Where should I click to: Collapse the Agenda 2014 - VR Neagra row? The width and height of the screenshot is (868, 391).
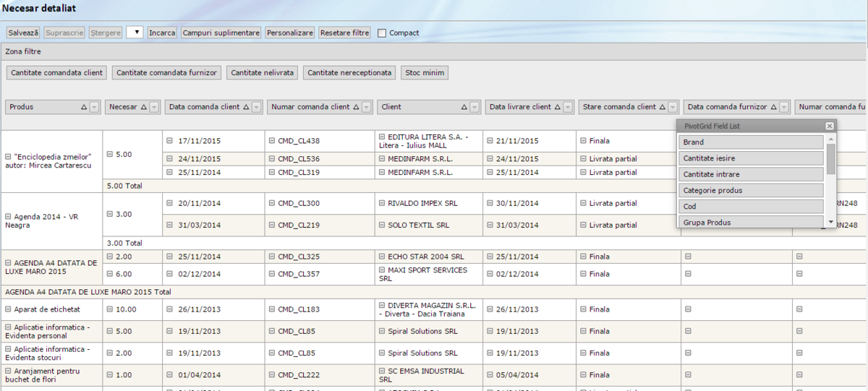(x=8, y=216)
